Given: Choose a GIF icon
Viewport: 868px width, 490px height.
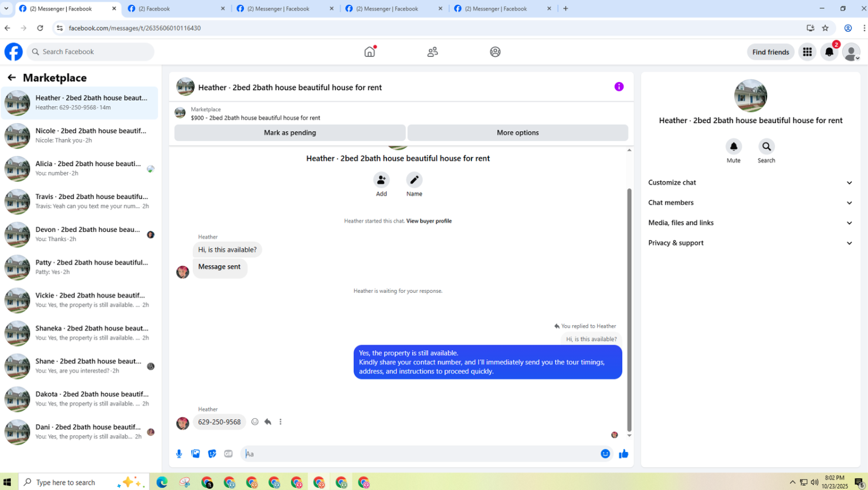Looking at the screenshot, I should click(228, 454).
